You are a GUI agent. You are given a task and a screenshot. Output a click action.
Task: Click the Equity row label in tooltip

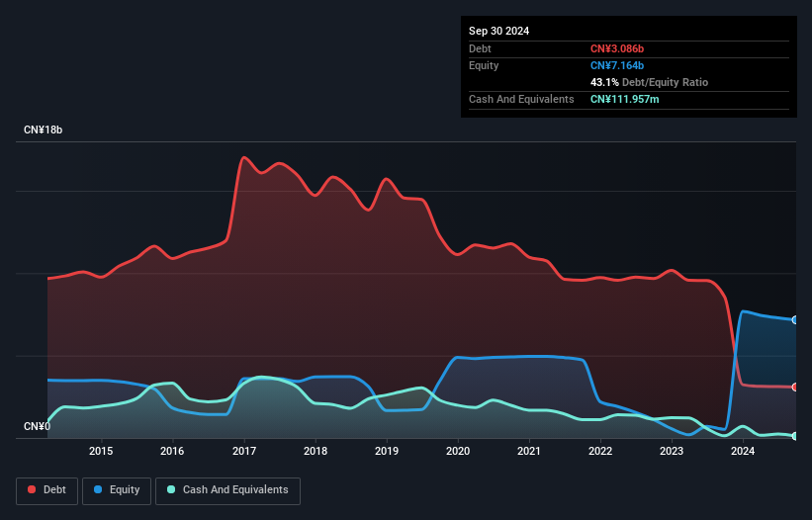[484, 65]
